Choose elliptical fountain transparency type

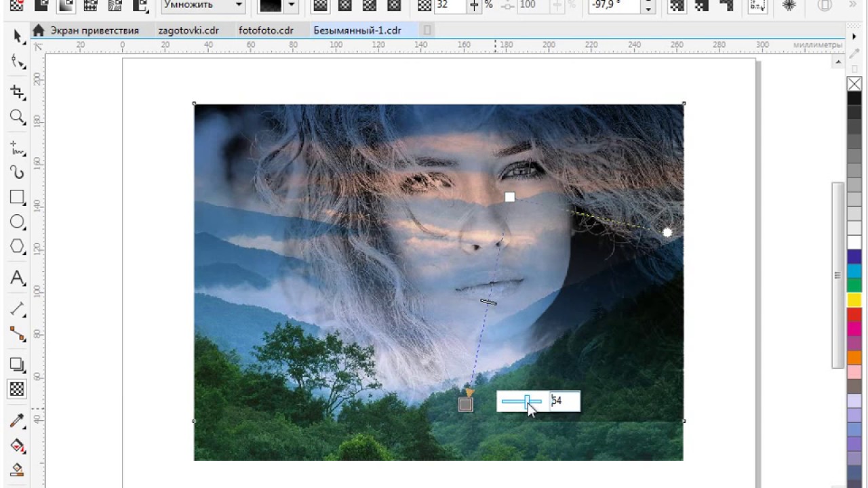coord(344,5)
